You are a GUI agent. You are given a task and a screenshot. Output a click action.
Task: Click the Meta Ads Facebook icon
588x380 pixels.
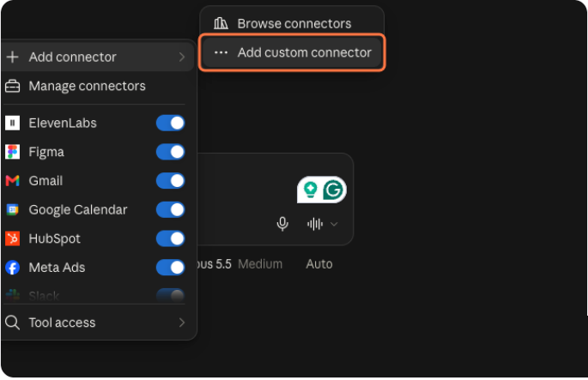12,267
